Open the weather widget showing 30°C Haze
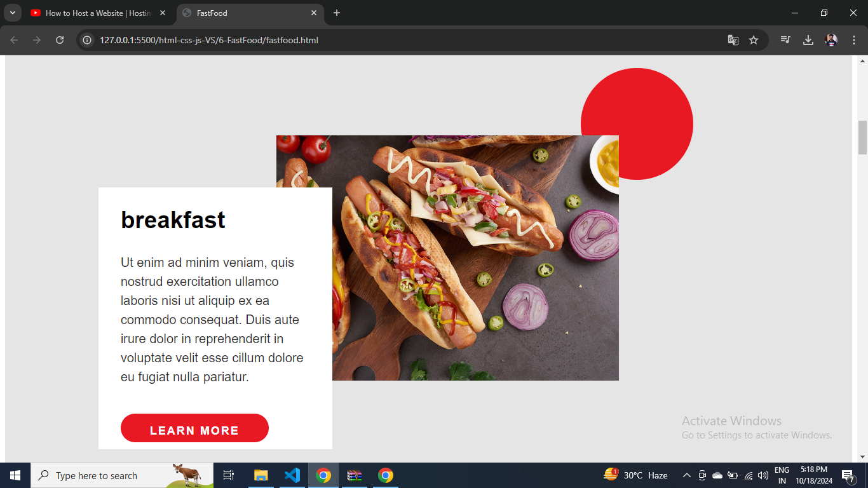 (636, 475)
